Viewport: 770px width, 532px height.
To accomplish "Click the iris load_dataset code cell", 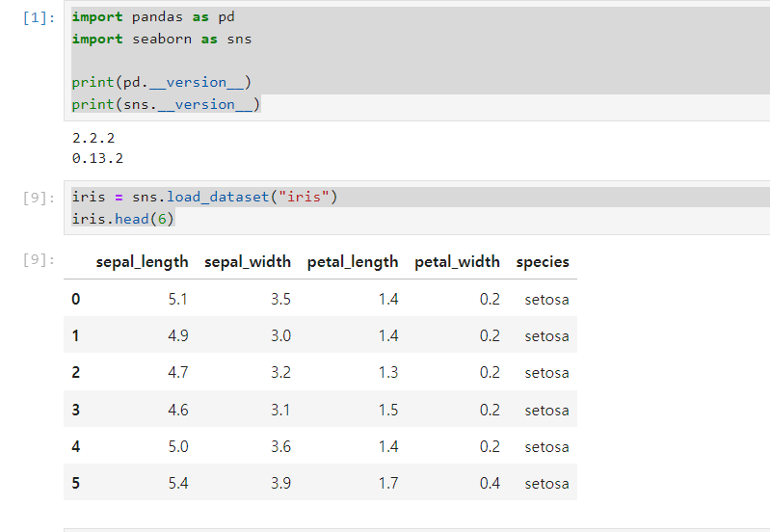I will tap(417, 208).
